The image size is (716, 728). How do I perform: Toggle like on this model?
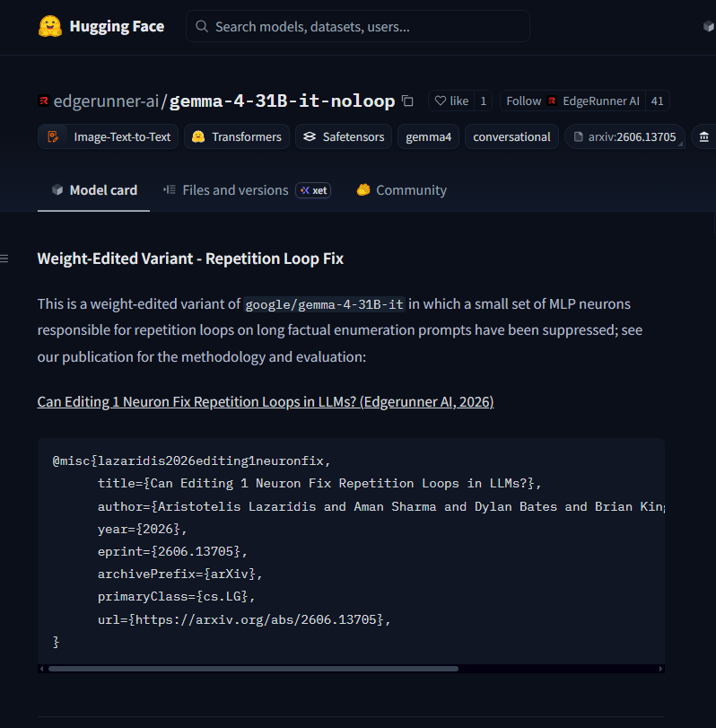(x=451, y=101)
